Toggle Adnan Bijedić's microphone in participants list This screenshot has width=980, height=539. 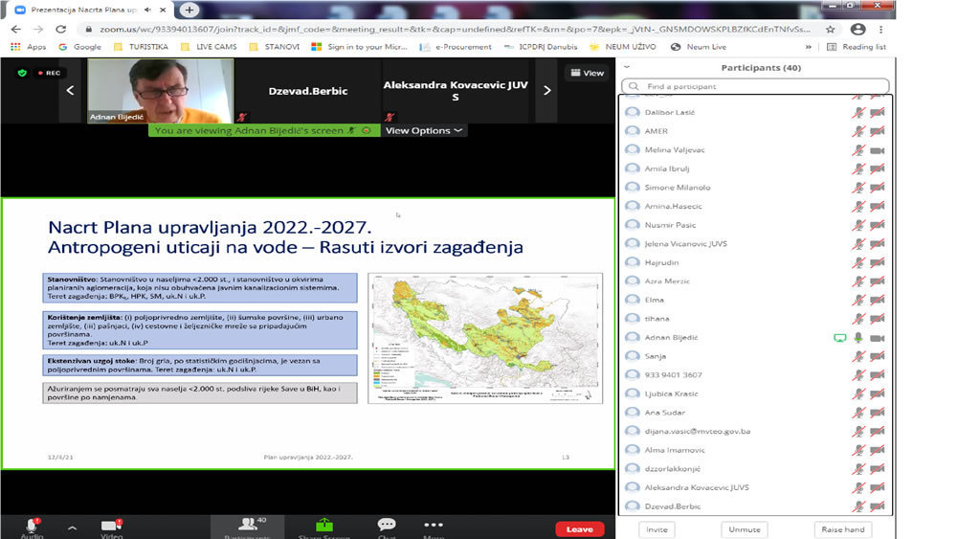(x=858, y=338)
